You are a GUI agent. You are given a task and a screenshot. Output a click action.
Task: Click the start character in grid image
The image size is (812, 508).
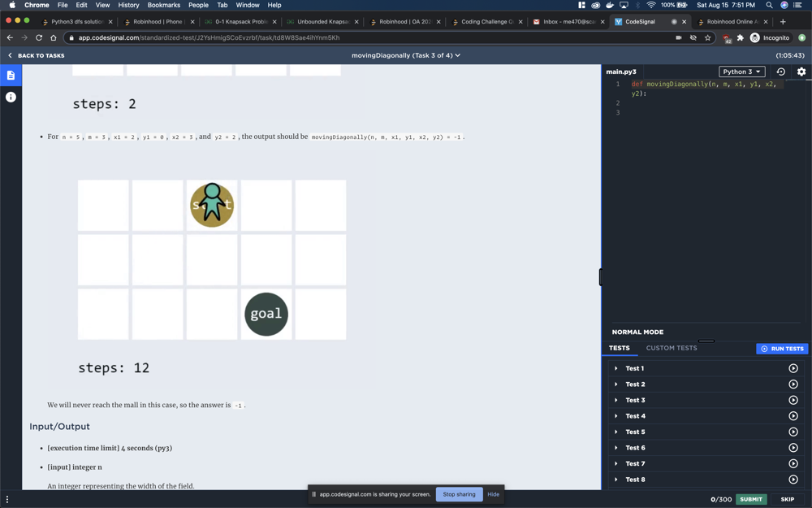(212, 205)
